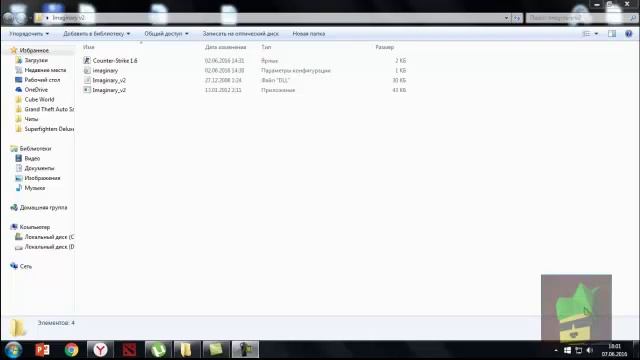The image size is (640, 360).
Task: Click the Приложение type cell
Action: click(278, 90)
